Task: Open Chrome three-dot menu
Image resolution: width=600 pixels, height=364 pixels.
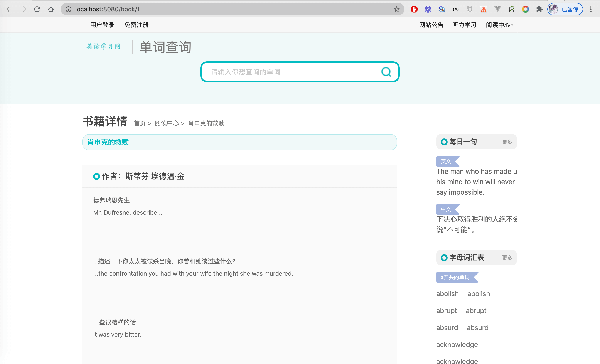Action: tap(591, 9)
